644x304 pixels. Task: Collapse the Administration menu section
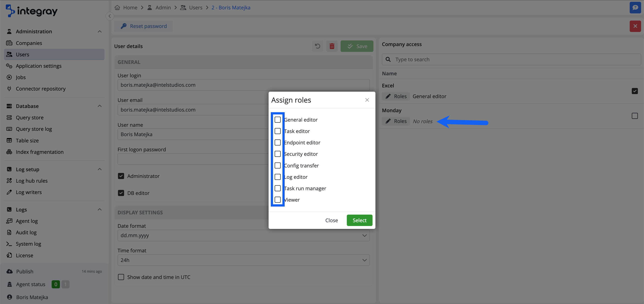tap(100, 32)
